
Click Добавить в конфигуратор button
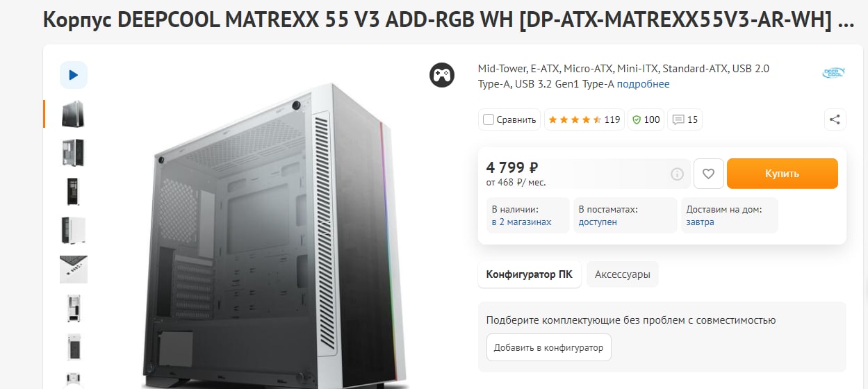pyautogui.click(x=549, y=347)
